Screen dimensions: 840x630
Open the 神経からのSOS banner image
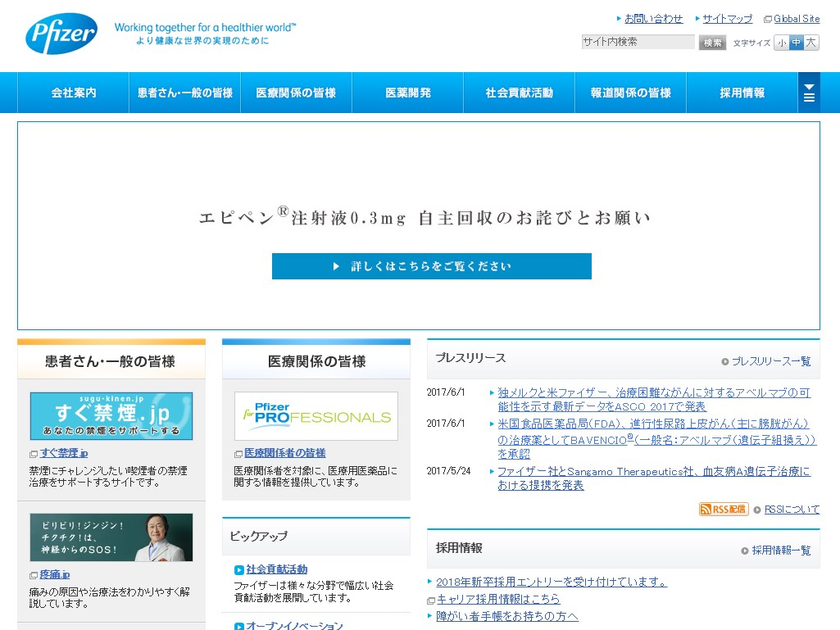click(111, 537)
